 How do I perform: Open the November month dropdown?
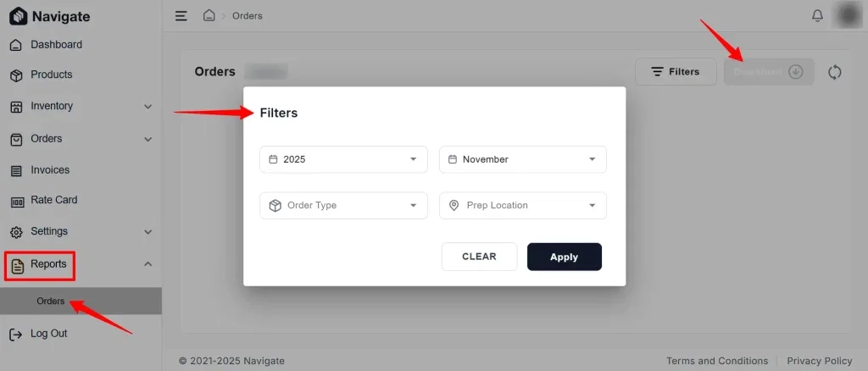coord(522,159)
